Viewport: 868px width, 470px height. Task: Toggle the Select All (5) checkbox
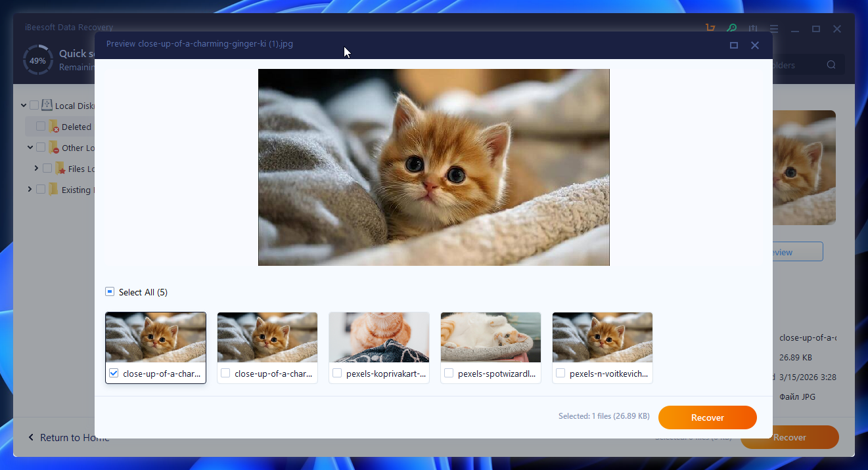tap(110, 292)
